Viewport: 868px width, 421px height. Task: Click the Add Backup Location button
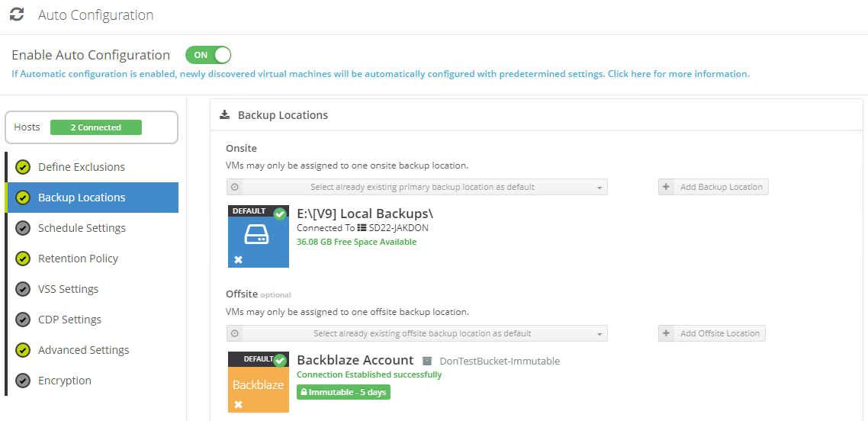pos(713,187)
